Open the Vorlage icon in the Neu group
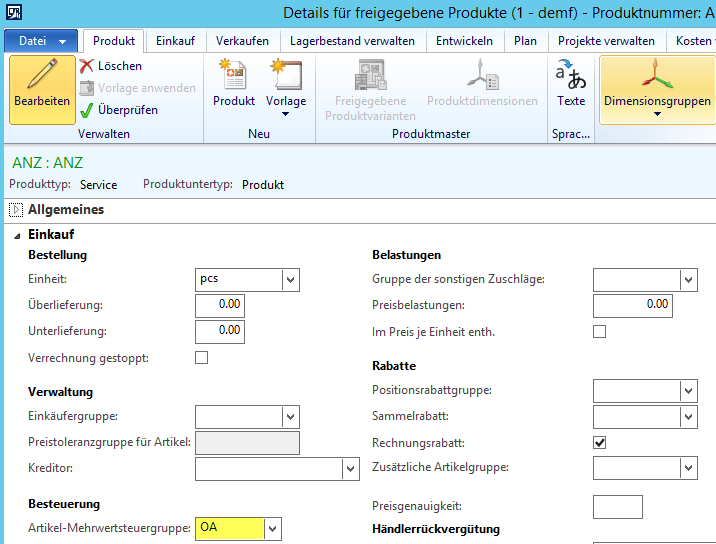The image size is (716, 544). click(x=286, y=76)
